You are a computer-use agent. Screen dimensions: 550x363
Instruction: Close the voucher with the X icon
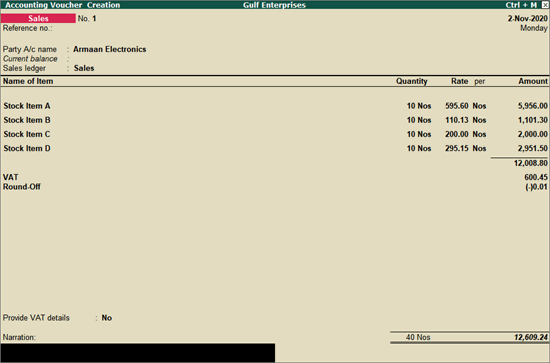[x=545, y=5]
